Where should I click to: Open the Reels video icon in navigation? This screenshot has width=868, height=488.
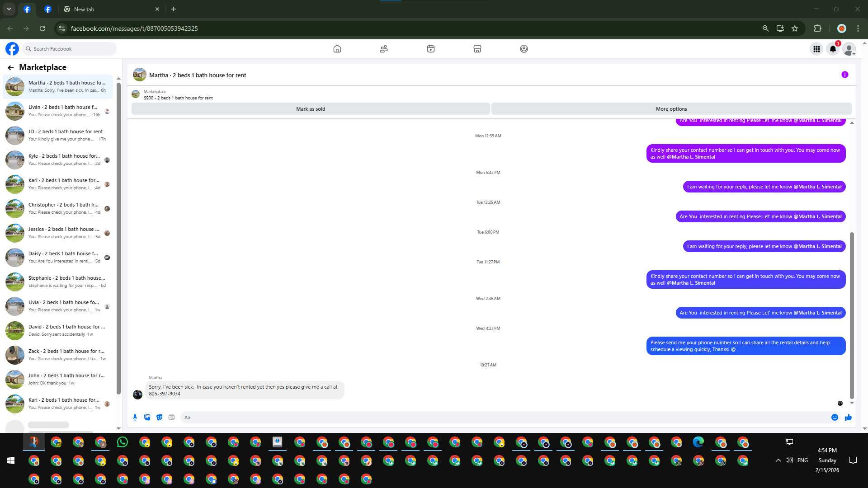tap(431, 49)
